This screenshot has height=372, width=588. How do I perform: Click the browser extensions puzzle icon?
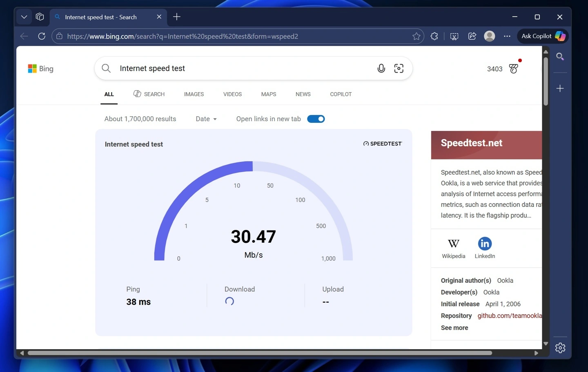[x=434, y=36]
